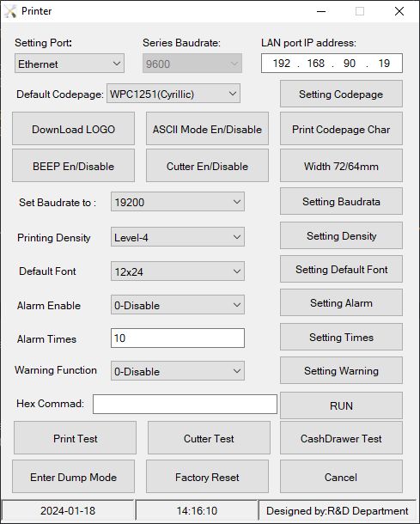Screen dimensions: 420x524
Task: Click the Factory Reset button
Action: pyautogui.click(x=207, y=477)
